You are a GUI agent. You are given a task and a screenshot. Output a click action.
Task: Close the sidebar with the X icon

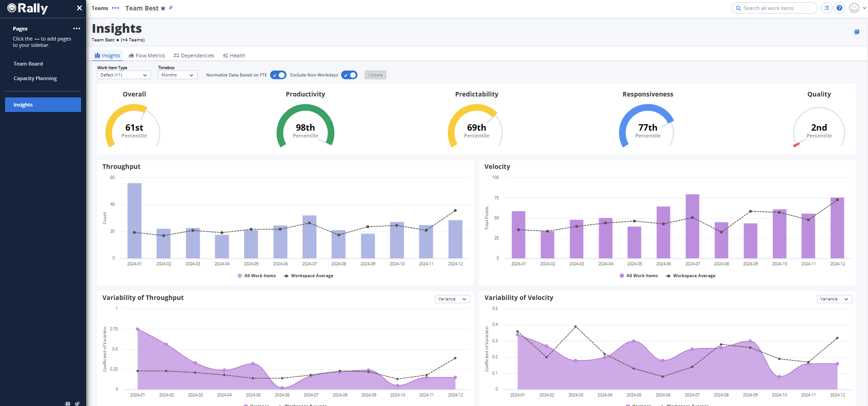pos(79,8)
